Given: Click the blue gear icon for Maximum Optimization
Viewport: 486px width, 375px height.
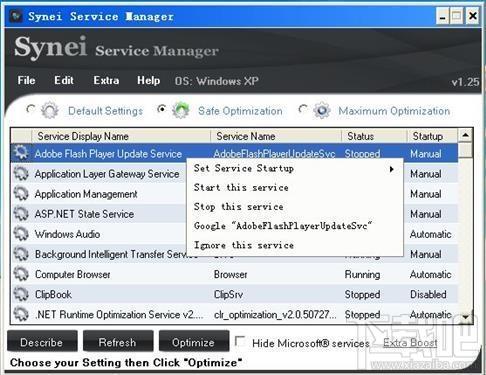Looking at the screenshot, I should pos(322,110).
